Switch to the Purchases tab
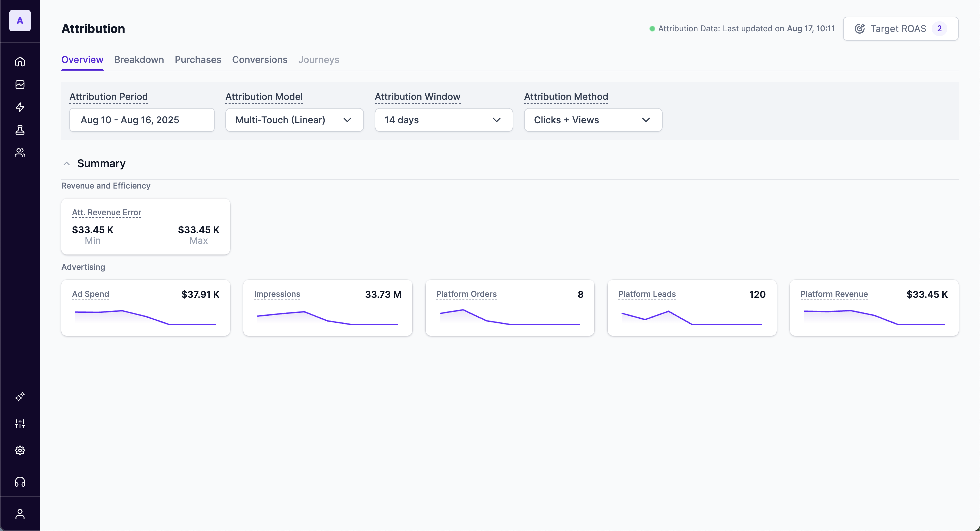980x531 pixels. [198, 60]
